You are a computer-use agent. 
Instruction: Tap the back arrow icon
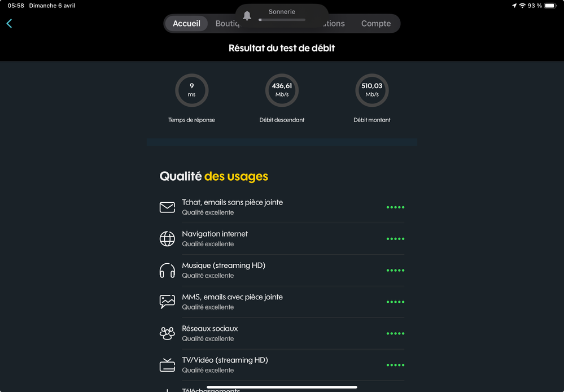(9, 23)
